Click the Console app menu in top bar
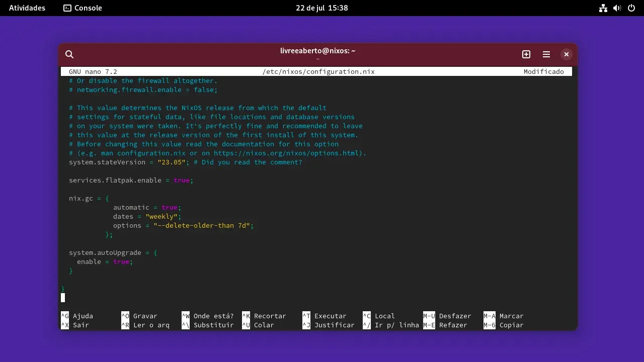The width and height of the screenshot is (644, 362). (83, 8)
